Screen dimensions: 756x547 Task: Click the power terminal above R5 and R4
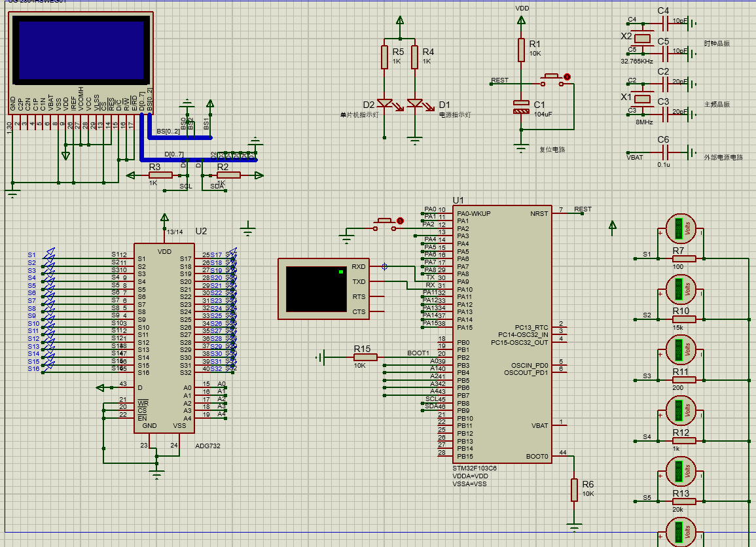click(x=400, y=20)
